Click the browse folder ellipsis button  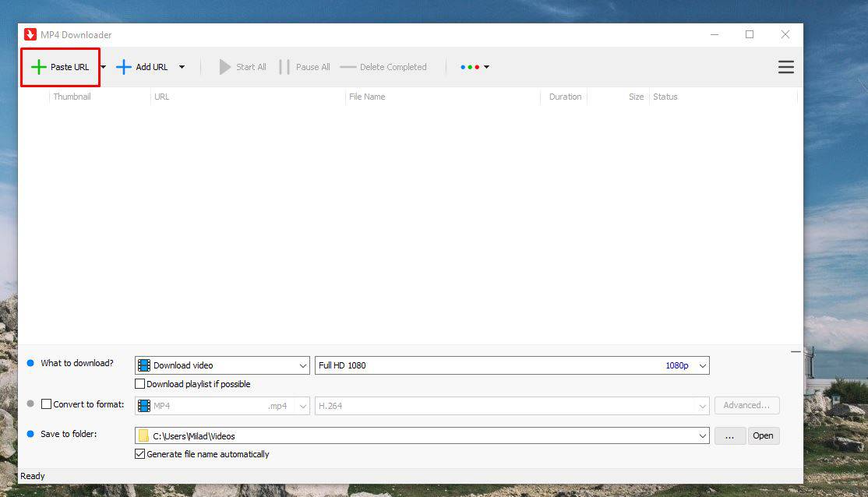coord(729,436)
